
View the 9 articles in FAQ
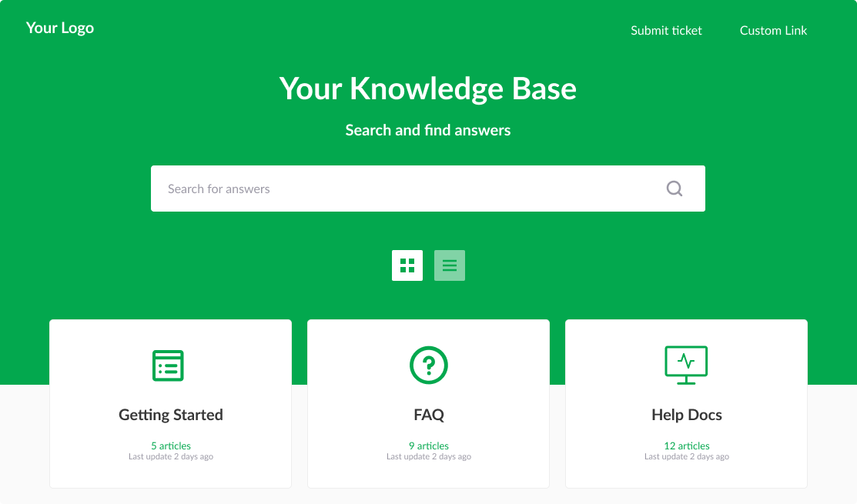tap(428, 446)
